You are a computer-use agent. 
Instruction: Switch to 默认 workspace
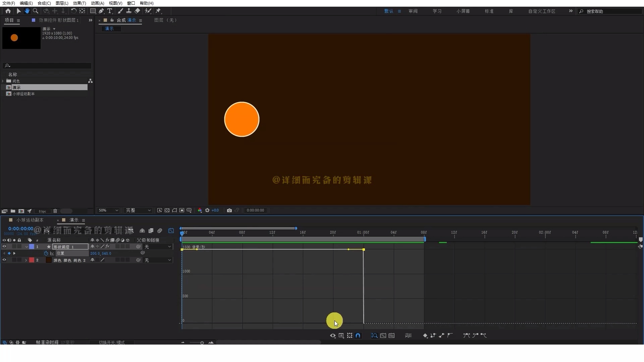pyautogui.click(x=389, y=11)
